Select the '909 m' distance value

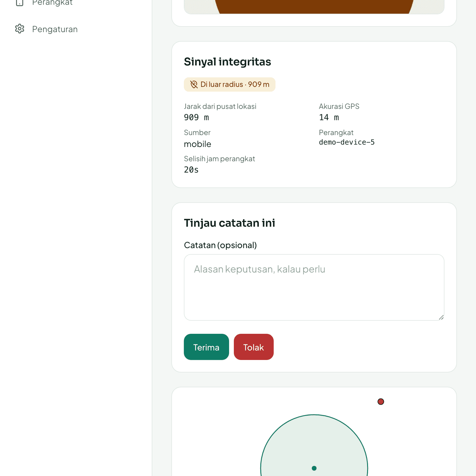(x=196, y=118)
